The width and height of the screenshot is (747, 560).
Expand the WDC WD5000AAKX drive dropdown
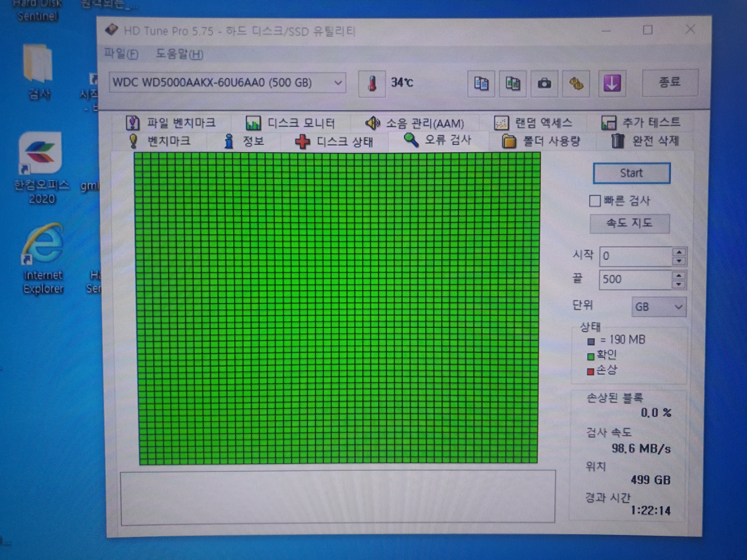click(x=338, y=83)
